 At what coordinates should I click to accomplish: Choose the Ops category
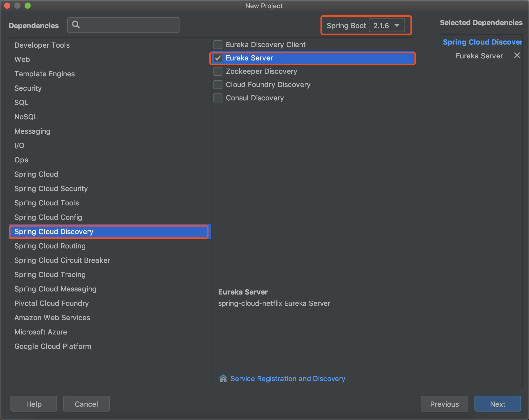110,160
